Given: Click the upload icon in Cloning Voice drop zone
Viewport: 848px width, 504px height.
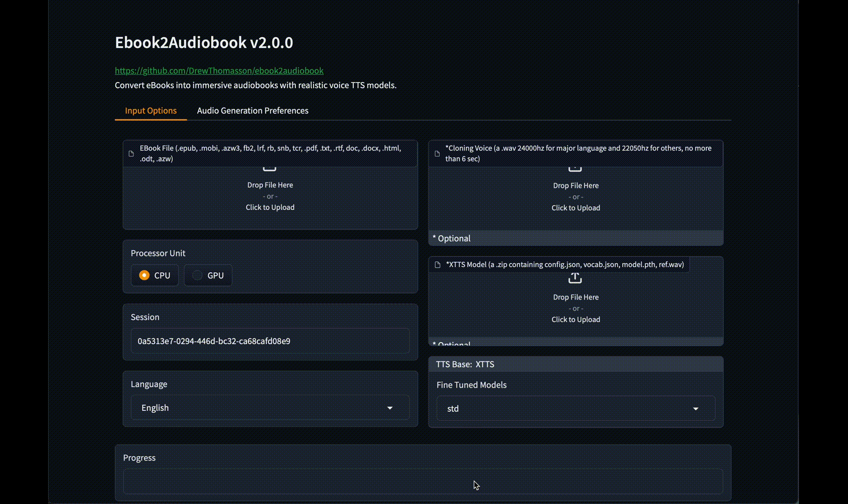Looking at the screenshot, I should point(575,167).
